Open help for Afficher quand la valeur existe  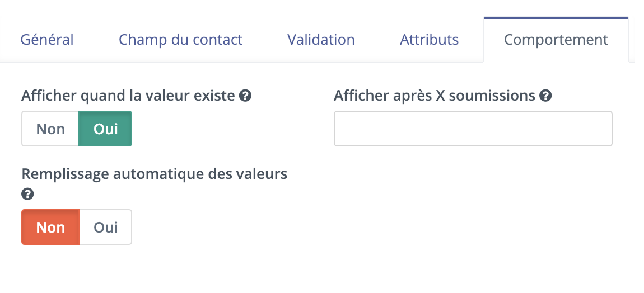[x=245, y=96]
